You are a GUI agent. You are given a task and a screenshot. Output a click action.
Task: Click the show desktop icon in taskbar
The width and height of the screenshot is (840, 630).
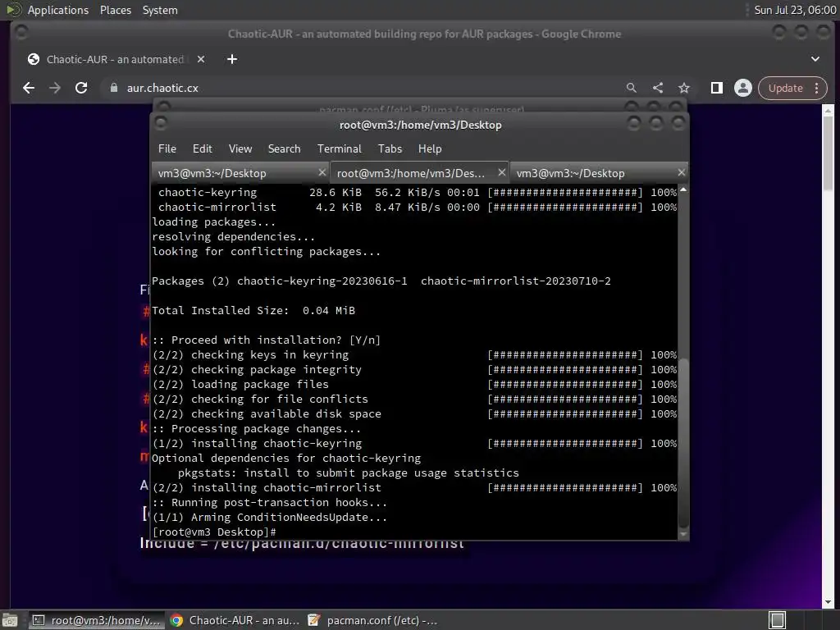(10, 620)
